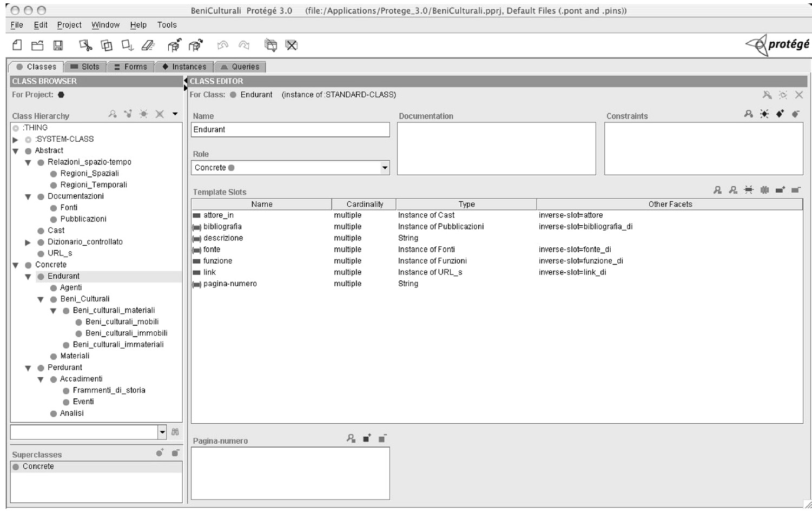The width and height of the screenshot is (812, 512).
Task: Archive the current project version icon
Action: 174,45
